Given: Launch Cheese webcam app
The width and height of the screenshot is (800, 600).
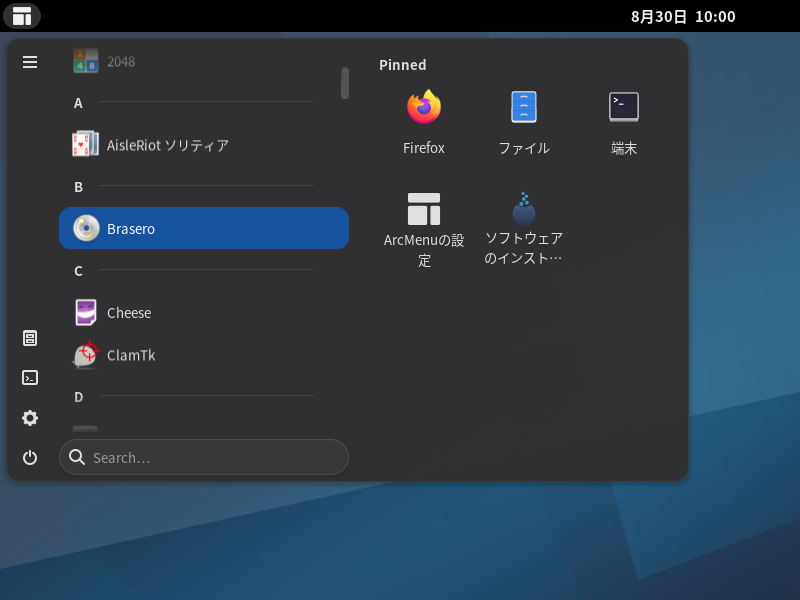Looking at the screenshot, I should [204, 312].
